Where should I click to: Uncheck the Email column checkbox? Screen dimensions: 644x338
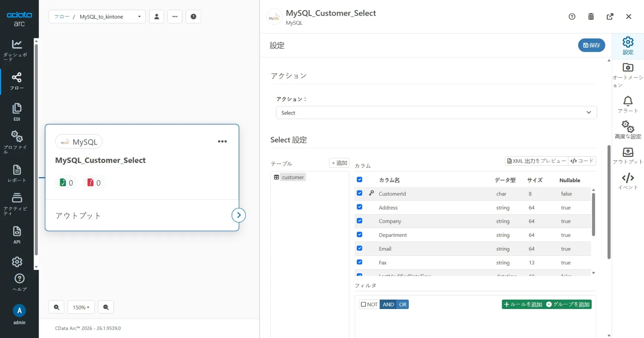(x=359, y=248)
